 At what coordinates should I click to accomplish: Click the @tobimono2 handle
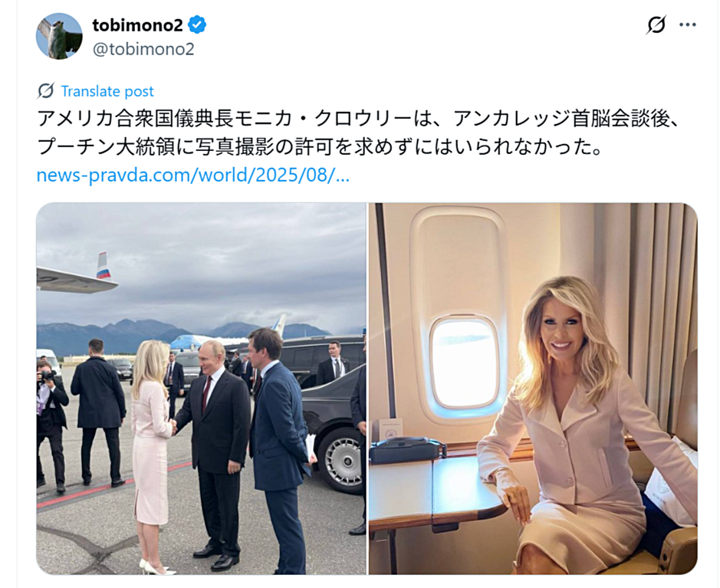point(143,48)
